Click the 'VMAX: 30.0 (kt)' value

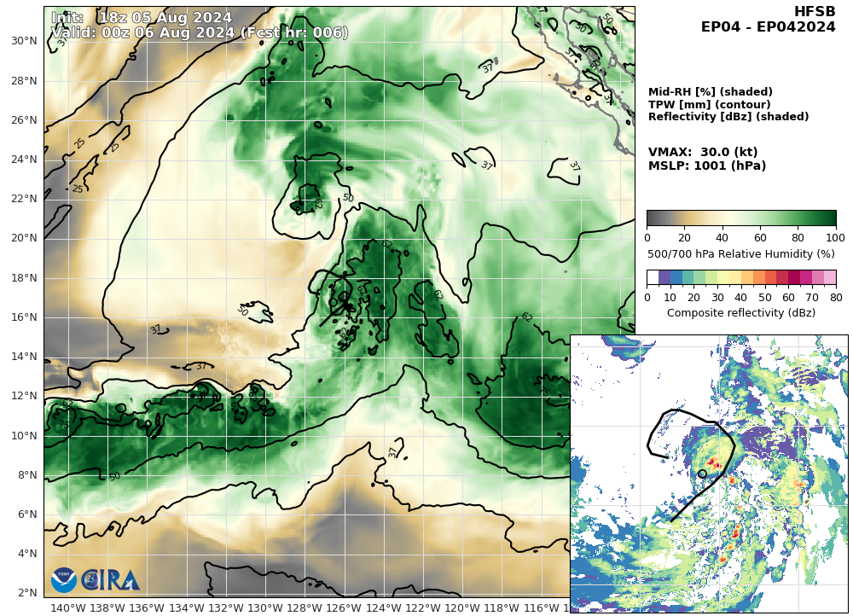tap(702, 152)
